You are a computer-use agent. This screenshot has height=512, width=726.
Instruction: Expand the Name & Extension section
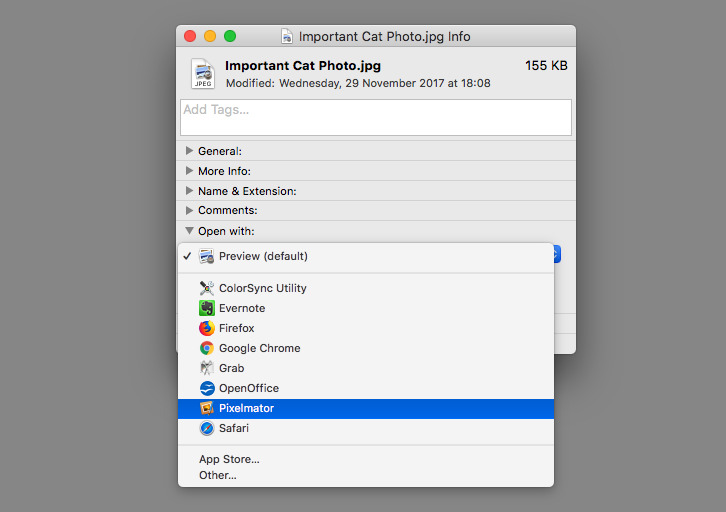189,191
